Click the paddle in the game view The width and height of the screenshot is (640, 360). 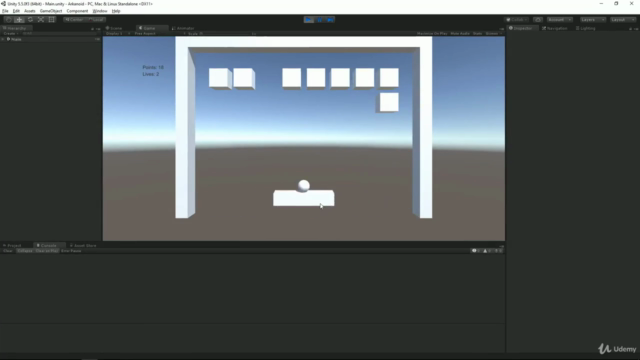(x=304, y=198)
